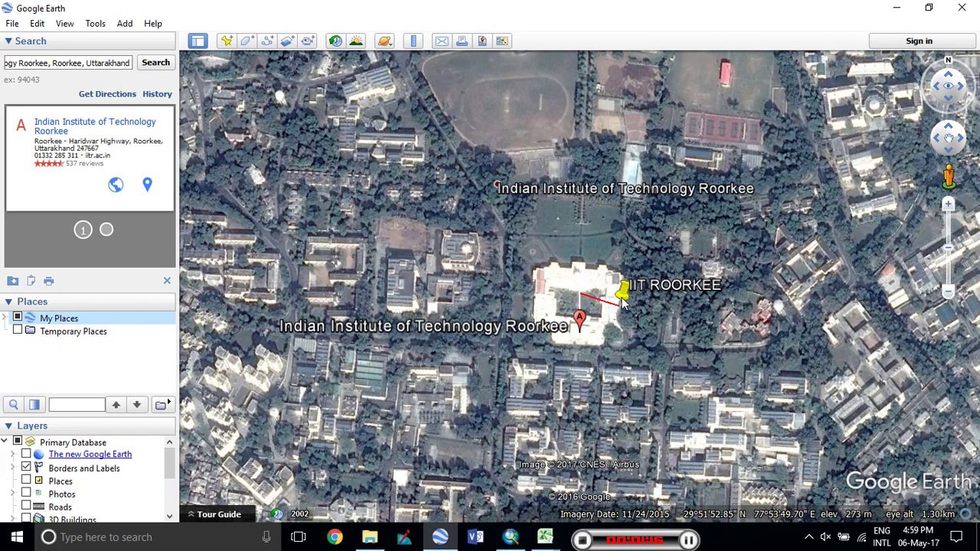This screenshot has height=551, width=980.
Task: Open the Help menu
Action: click(x=152, y=23)
